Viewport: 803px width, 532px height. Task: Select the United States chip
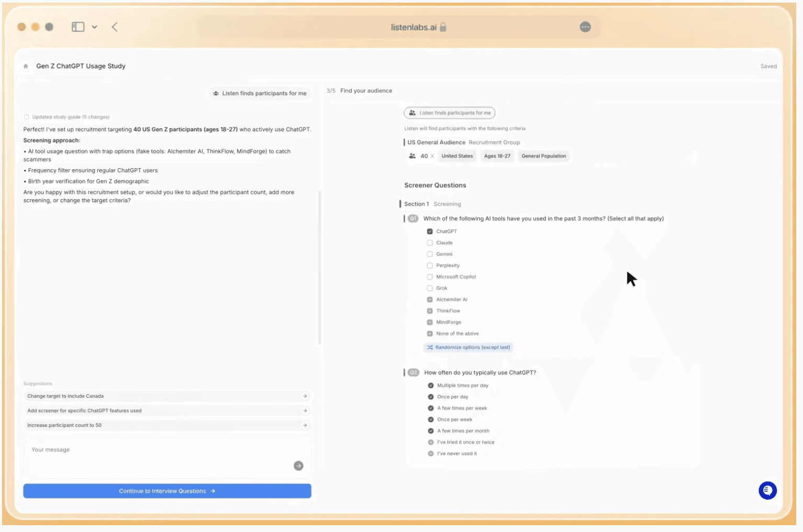tap(457, 156)
